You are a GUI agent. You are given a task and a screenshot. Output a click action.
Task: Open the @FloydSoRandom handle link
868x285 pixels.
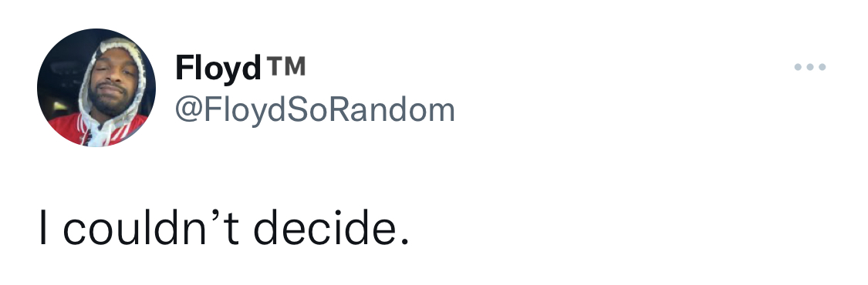[315, 110]
